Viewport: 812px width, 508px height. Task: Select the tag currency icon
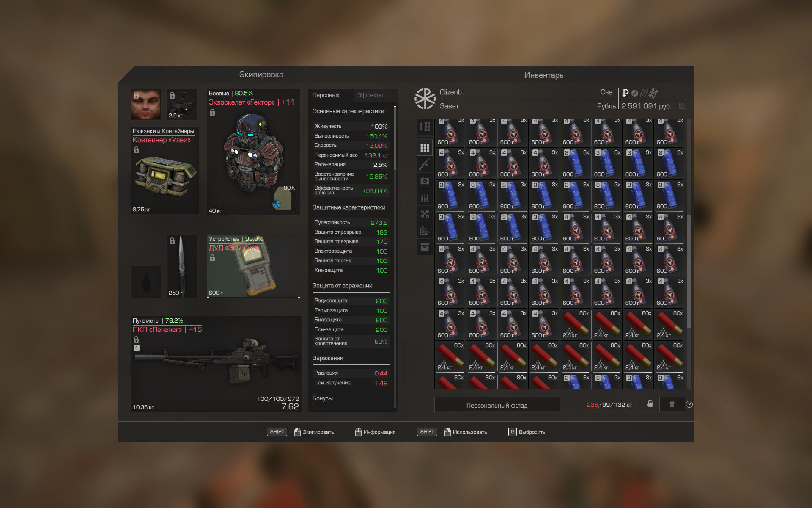[653, 93]
